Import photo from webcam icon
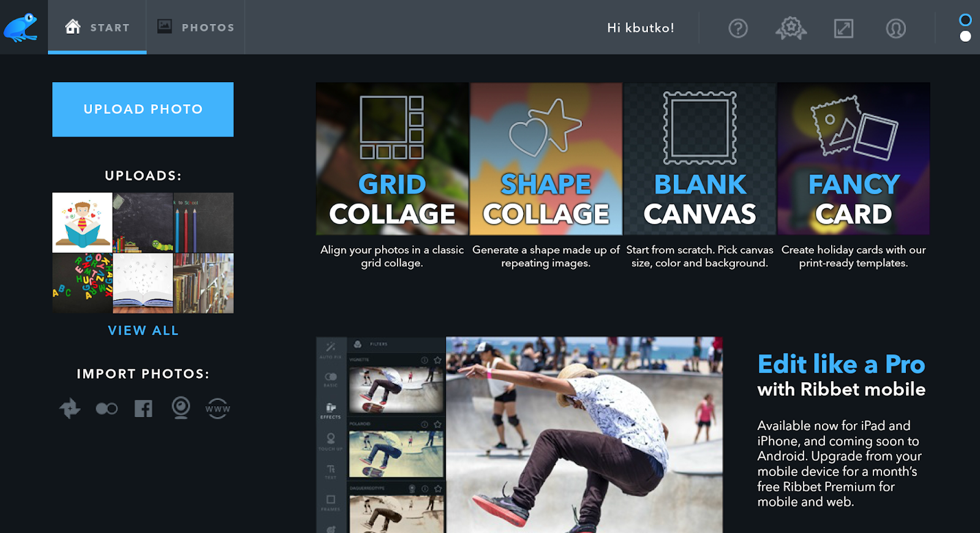Screen dimensions: 980x533 181,408
